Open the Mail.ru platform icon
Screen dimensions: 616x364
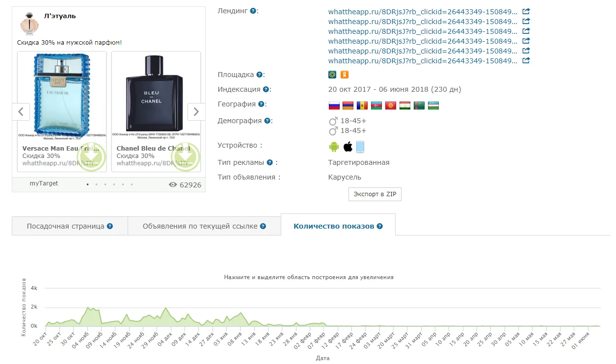point(332,75)
